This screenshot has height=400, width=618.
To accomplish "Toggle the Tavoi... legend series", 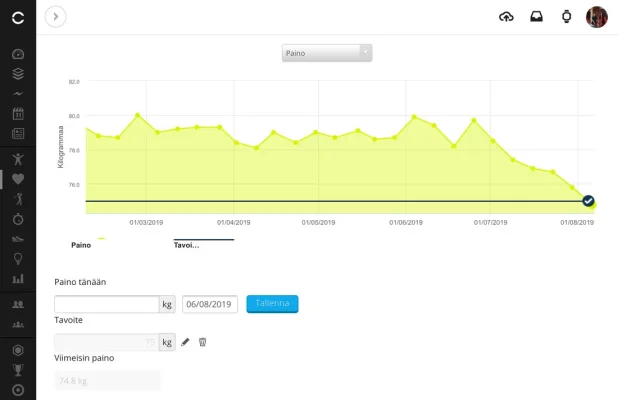I will [x=187, y=244].
